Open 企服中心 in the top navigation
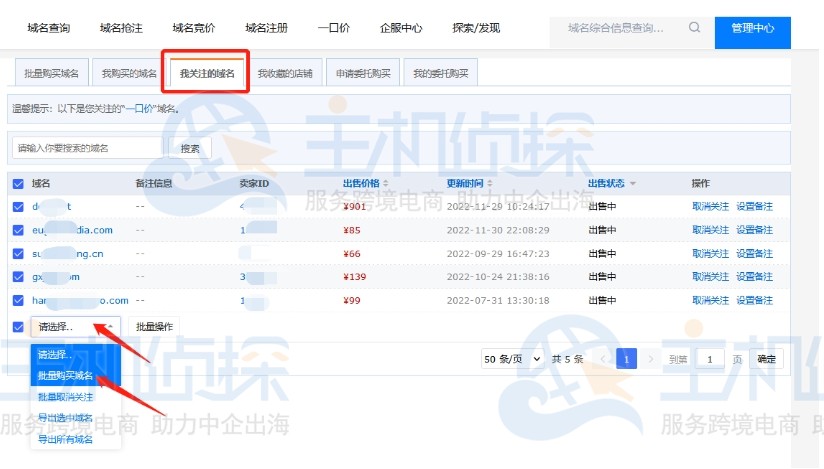824x469 pixels. pyautogui.click(x=401, y=28)
